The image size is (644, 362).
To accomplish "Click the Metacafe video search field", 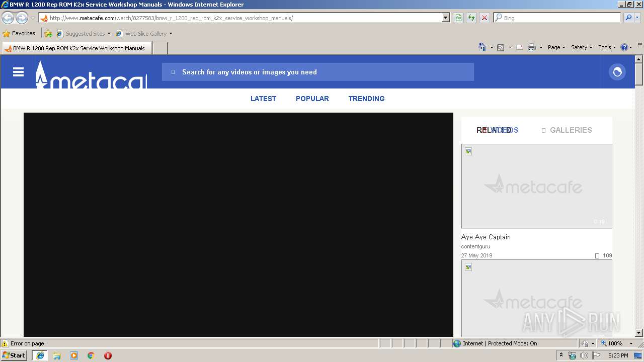I will point(318,72).
